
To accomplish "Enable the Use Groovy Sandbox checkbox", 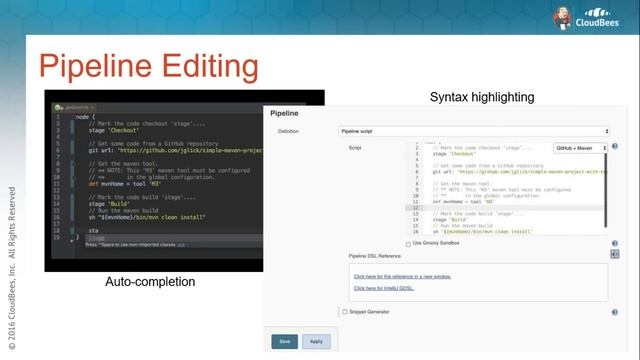I will click(x=408, y=244).
